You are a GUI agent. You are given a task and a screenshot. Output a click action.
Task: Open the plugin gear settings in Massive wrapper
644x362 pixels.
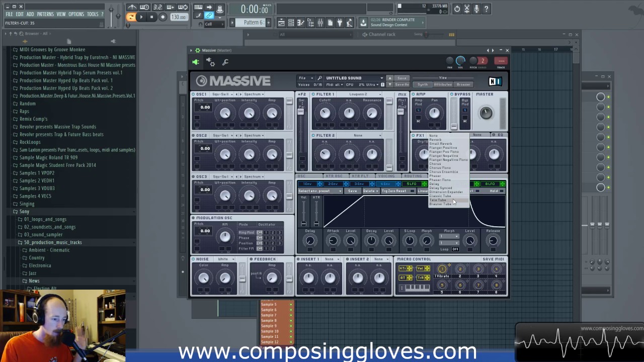point(211,62)
